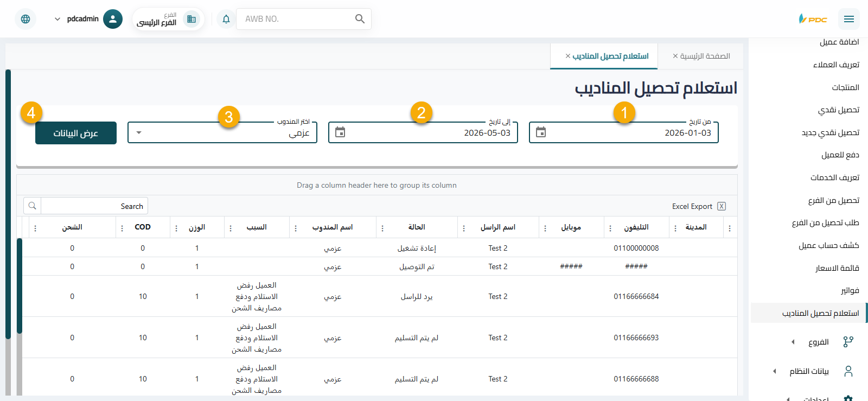The height and width of the screenshot is (401, 868).
Task: Open طلب تحصيل من الفرع in sidebar
Action: pos(825,222)
